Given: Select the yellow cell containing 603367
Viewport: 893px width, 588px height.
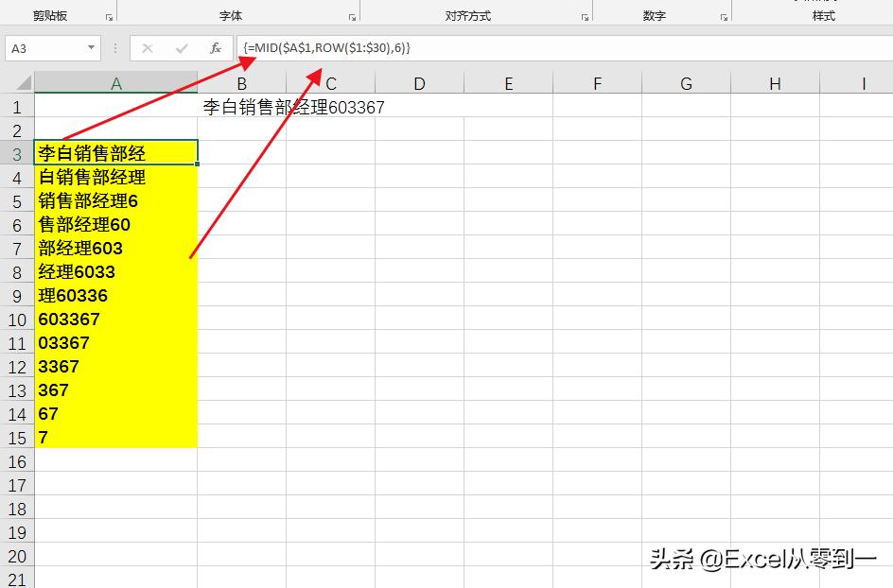Looking at the screenshot, I should pyautogui.click(x=115, y=319).
